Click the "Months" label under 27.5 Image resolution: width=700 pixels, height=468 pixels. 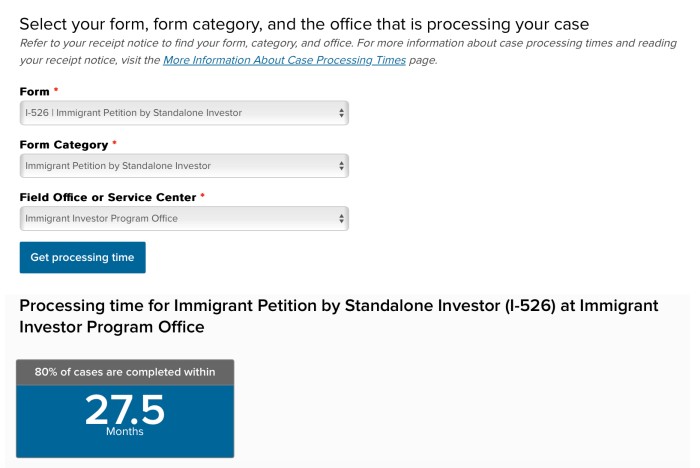pyautogui.click(x=125, y=432)
